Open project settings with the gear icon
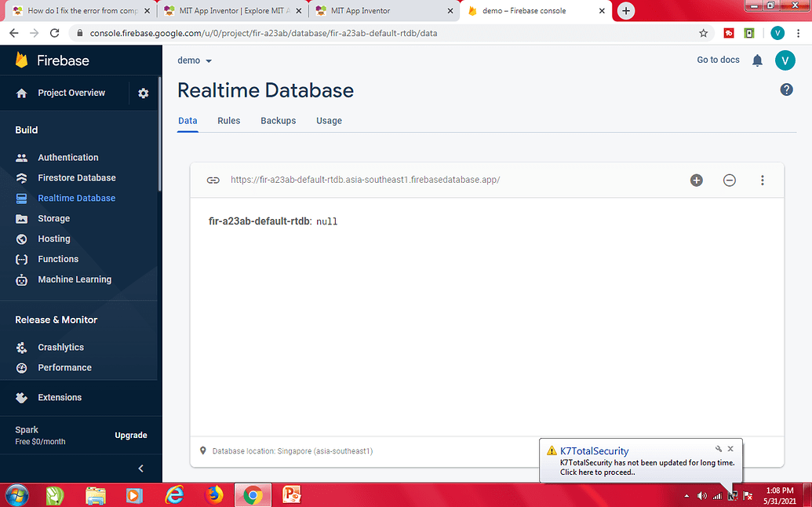 (x=143, y=93)
